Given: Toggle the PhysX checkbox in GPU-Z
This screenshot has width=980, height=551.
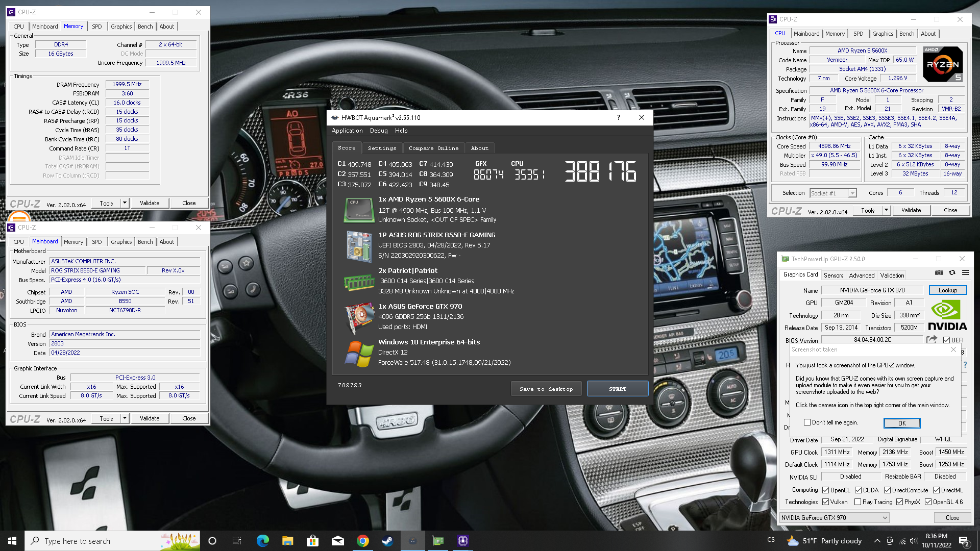Looking at the screenshot, I should (899, 502).
